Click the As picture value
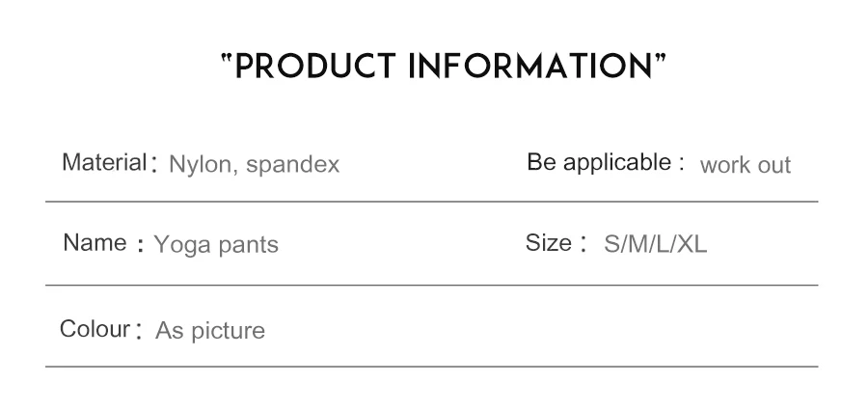Image resolution: width=868 pixels, height=411 pixels. pos(210,331)
